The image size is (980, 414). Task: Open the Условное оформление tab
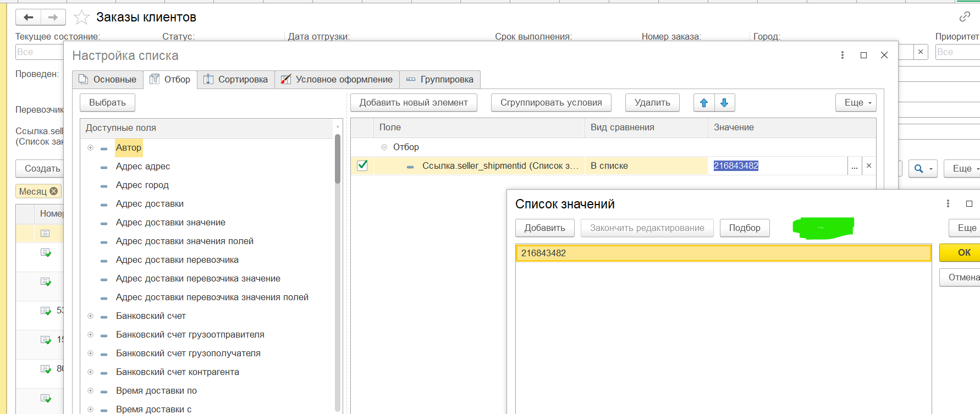click(x=337, y=80)
